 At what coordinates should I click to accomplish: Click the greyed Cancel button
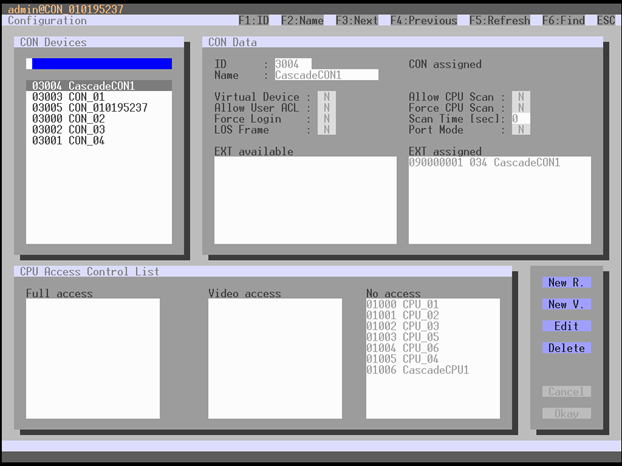pos(566,391)
